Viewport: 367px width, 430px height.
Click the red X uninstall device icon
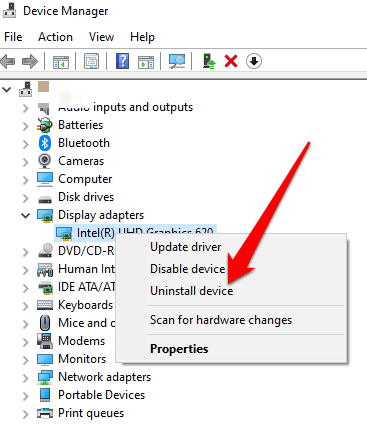231,61
